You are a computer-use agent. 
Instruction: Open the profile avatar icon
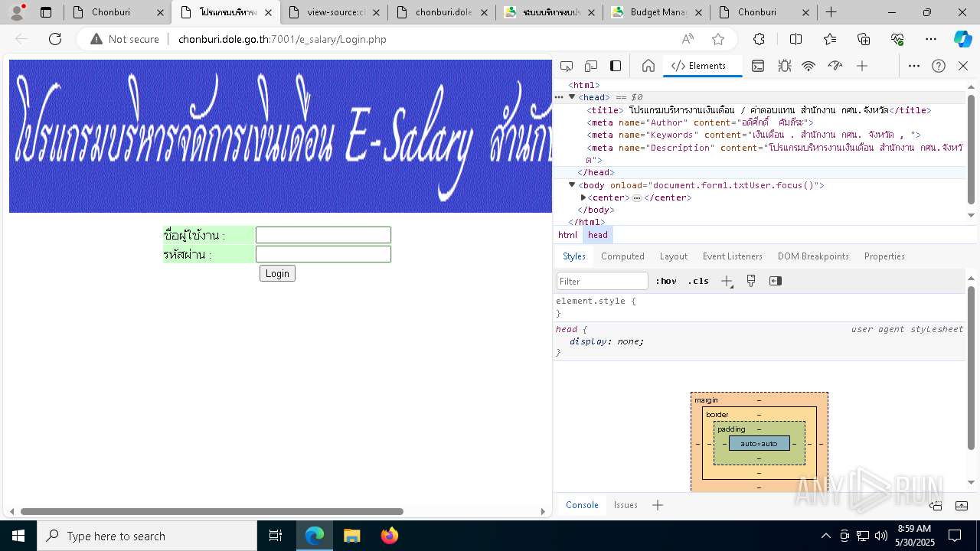[x=17, y=12]
